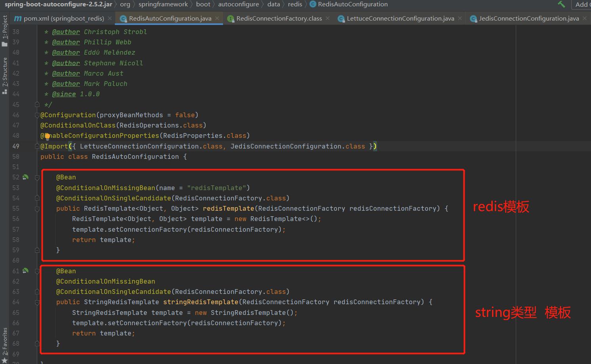Screen dimensions: 591x364
Task: Click the data breadcrumb segment
Action: click(273, 4)
